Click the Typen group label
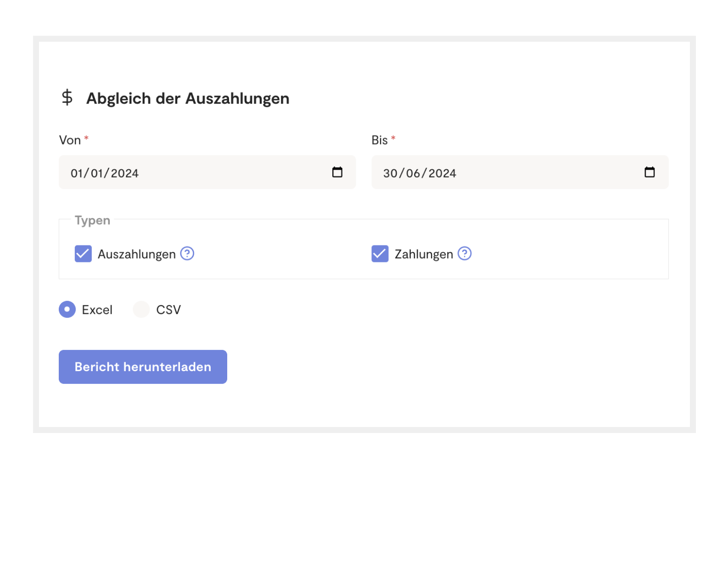Image resolution: width=728 pixels, height=566 pixels. tap(92, 221)
